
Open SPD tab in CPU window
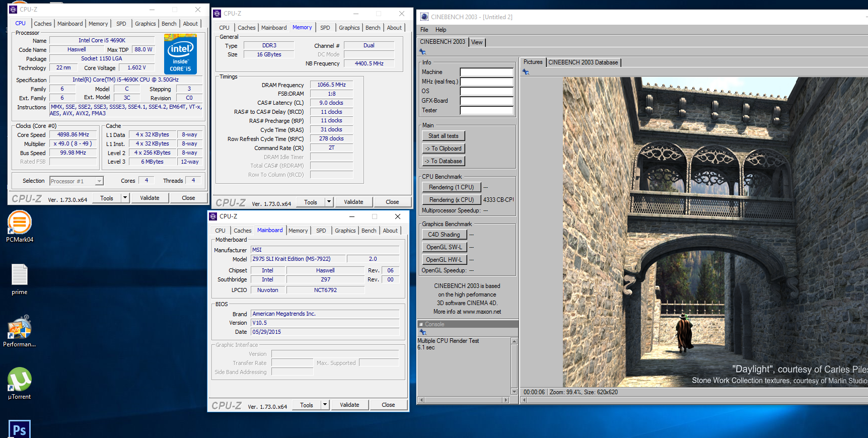tap(121, 24)
